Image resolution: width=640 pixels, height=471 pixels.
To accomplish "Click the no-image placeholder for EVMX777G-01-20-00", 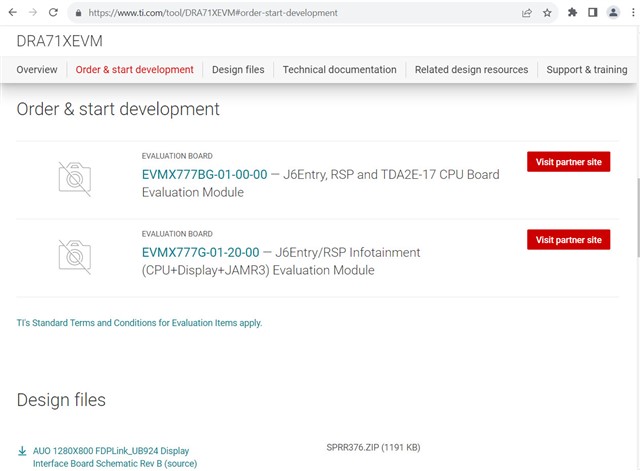I will coord(75,257).
